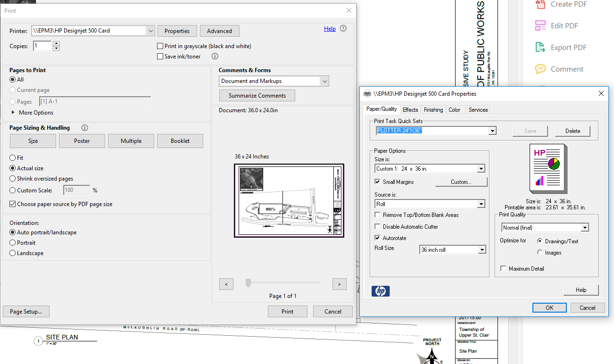Enable the Save ink/toner checkbox
614x364 pixels.
click(160, 57)
